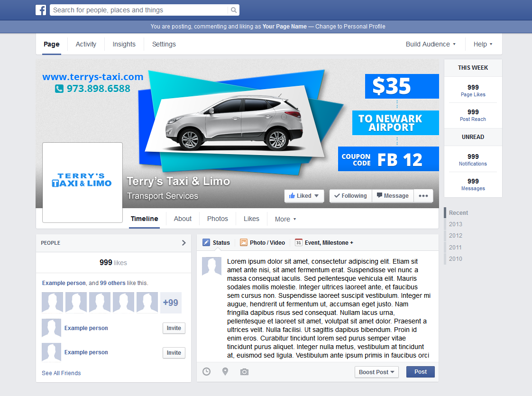Toggle the Following button

[x=350, y=196]
